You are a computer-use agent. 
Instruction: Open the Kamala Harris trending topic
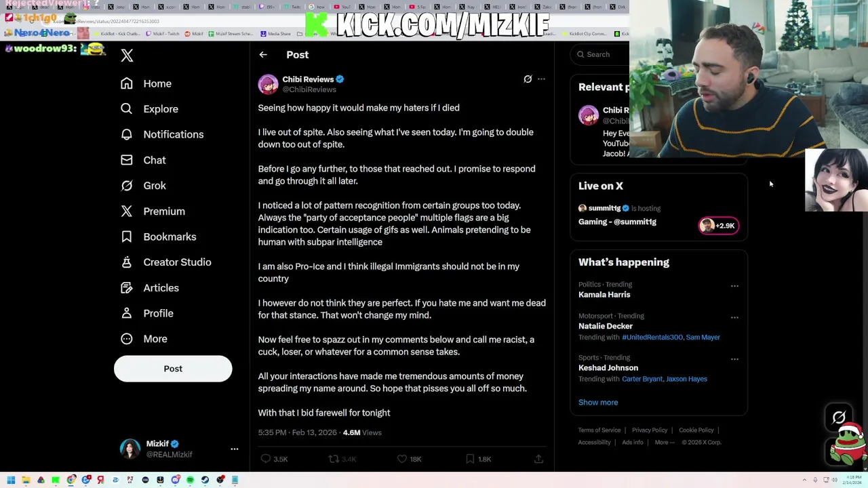[x=604, y=295]
